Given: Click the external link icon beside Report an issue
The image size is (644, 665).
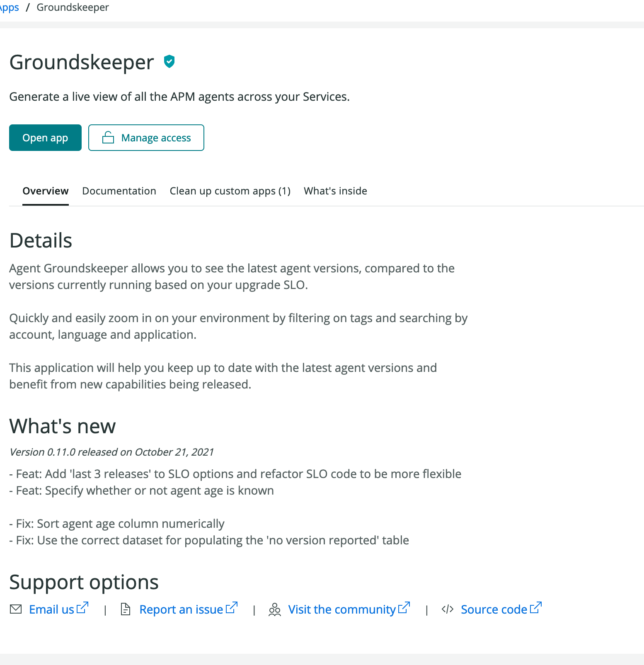Looking at the screenshot, I should click(232, 607).
